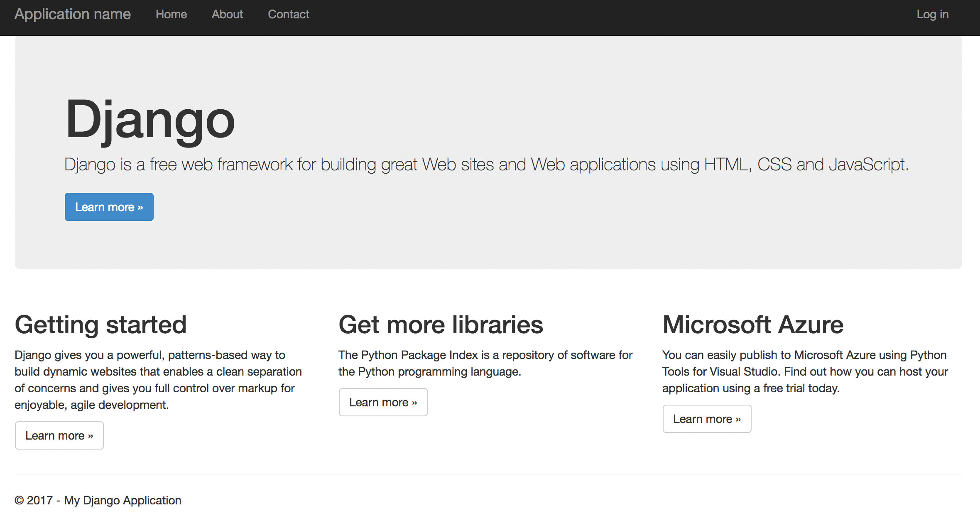This screenshot has width=980, height=526.
Task: Select the Log in link
Action: click(933, 15)
